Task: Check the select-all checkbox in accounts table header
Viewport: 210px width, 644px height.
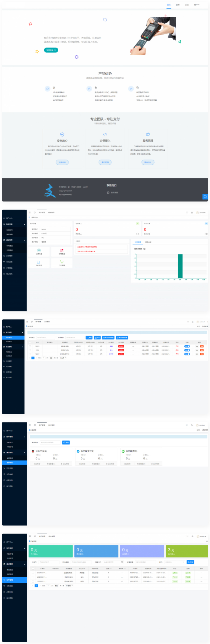Action: coord(30,342)
